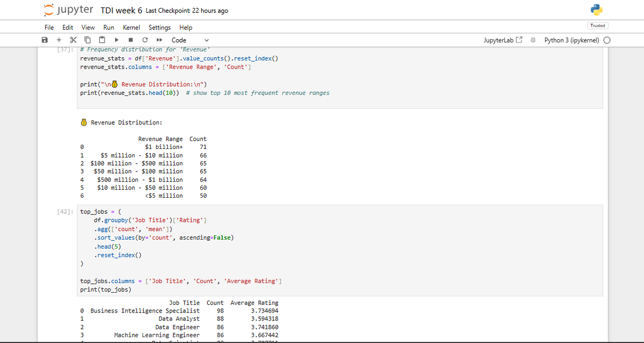Interrupt the kernel with the stop icon
The height and width of the screenshot is (343, 644).
(x=130, y=40)
